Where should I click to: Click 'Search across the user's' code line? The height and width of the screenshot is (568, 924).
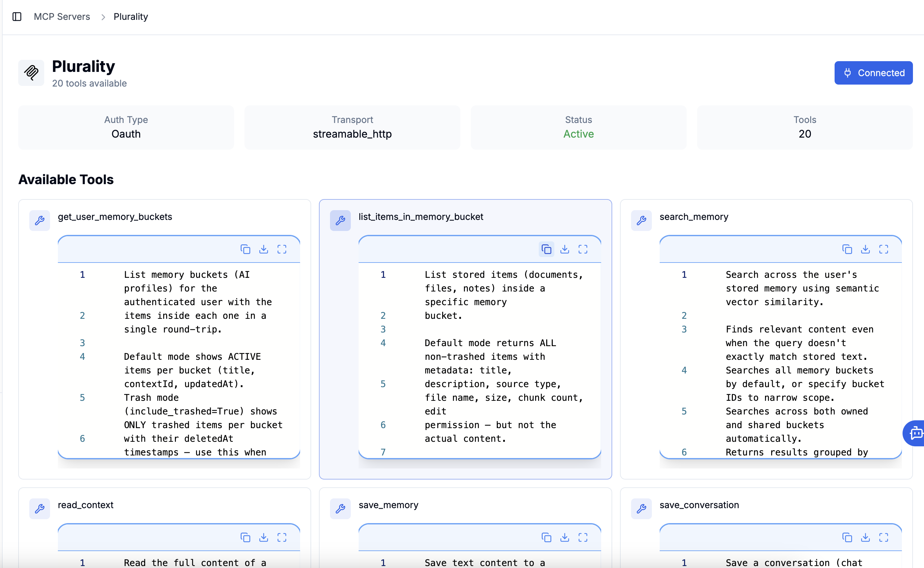[x=791, y=275]
